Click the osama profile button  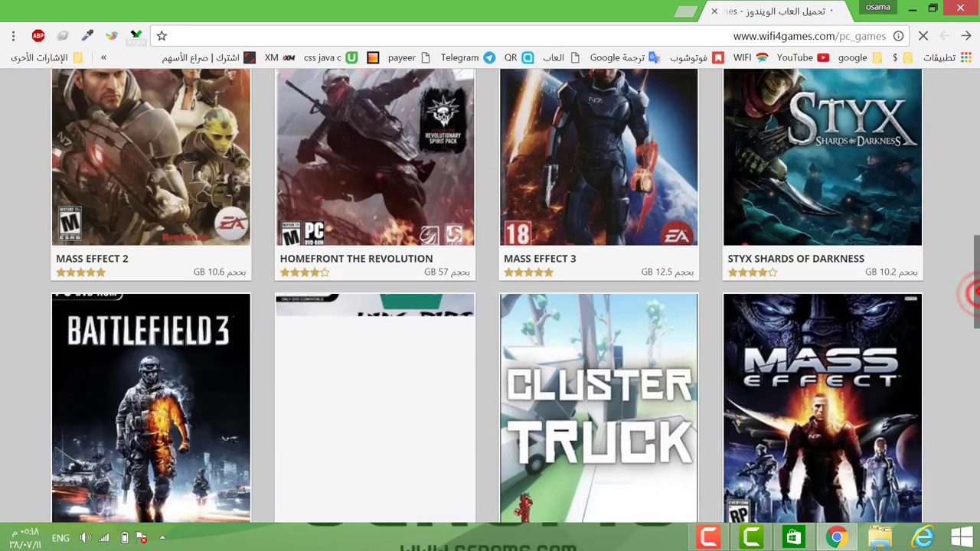tap(877, 8)
